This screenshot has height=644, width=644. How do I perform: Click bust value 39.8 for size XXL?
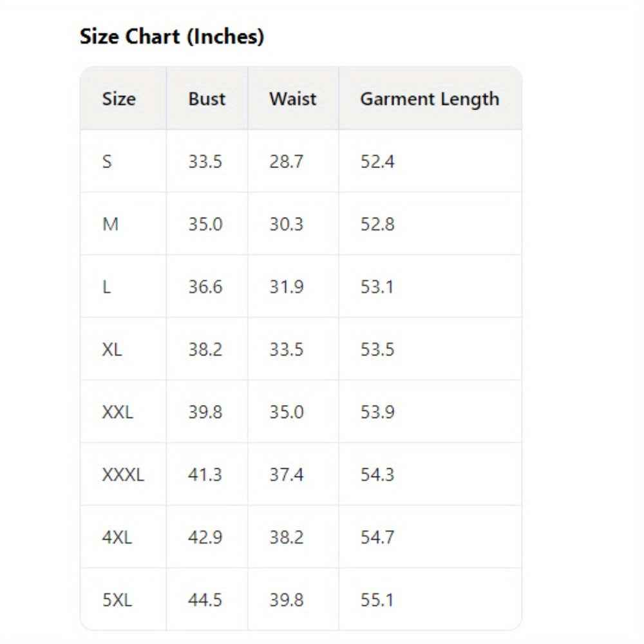coord(205,412)
